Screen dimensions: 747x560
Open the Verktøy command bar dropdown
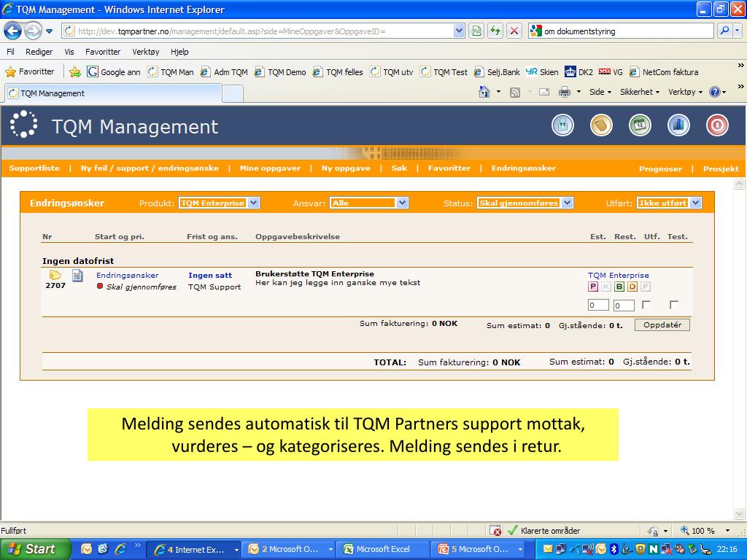pos(685,92)
